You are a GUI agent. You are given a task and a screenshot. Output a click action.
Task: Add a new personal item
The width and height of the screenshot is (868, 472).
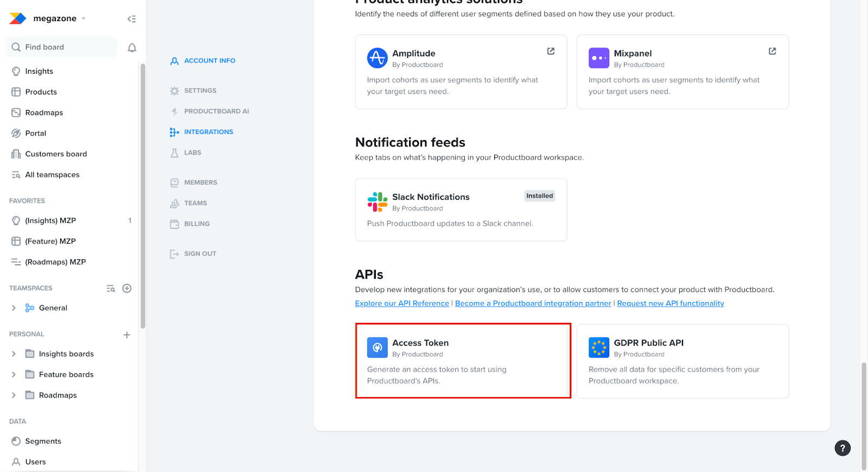[127, 335]
